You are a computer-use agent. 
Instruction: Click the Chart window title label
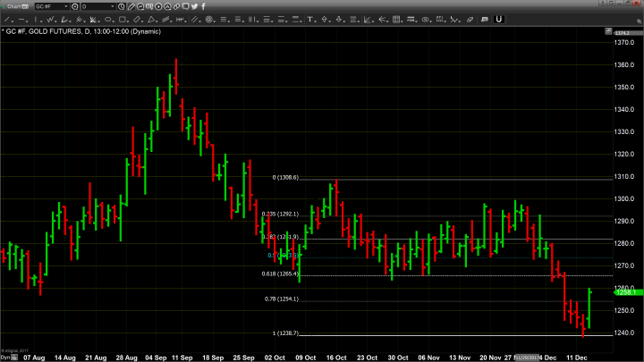pos(16,6)
